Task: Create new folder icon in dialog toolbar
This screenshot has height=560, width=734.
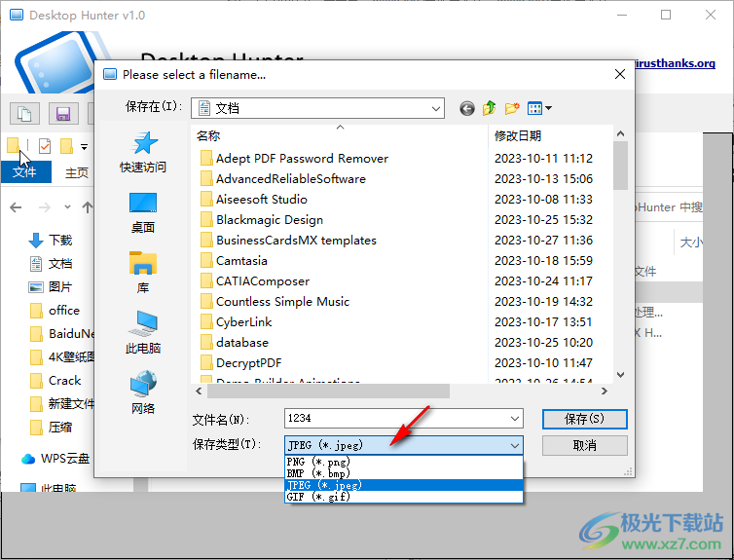Action: pos(512,108)
